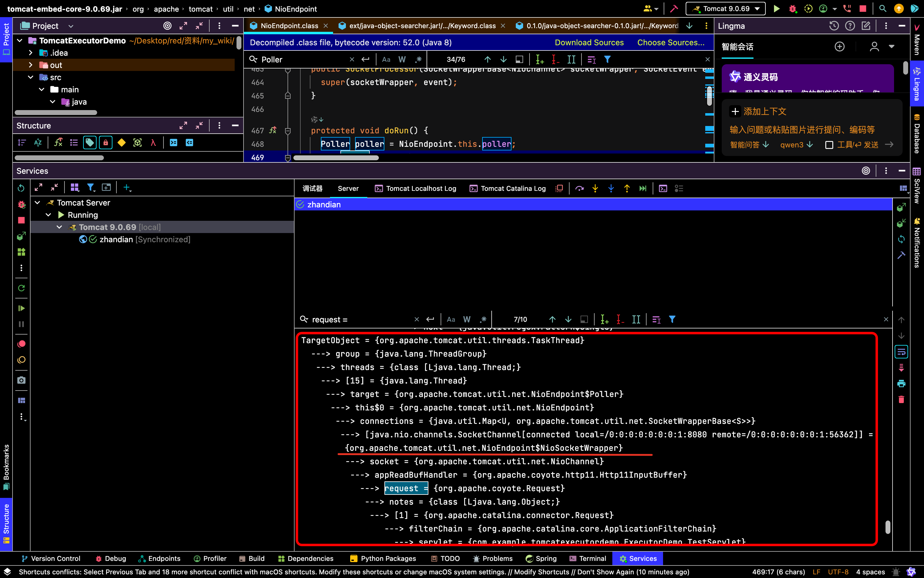Open Lingma help question mark icon
This screenshot has width=924, height=578.
[x=850, y=26]
